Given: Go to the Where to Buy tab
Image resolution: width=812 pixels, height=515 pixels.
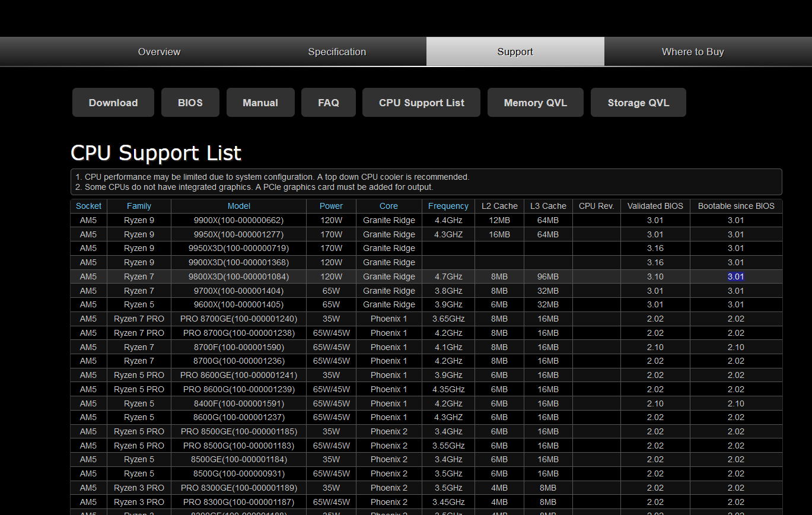Looking at the screenshot, I should coord(693,52).
